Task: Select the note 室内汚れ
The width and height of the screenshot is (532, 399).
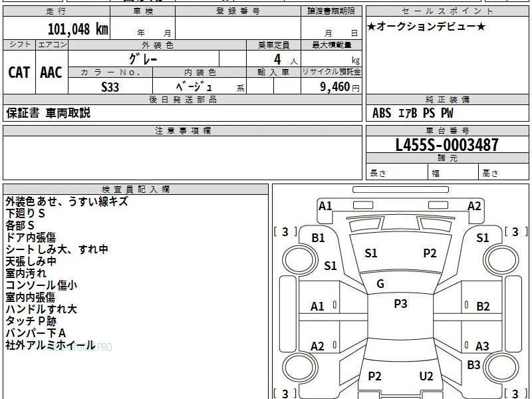Action: tap(26, 273)
